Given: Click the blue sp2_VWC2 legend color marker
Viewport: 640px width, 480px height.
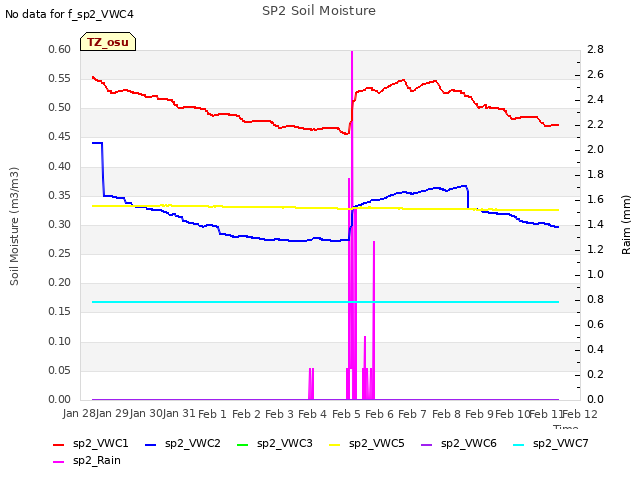Looking at the screenshot, I should pyautogui.click(x=151, y=444).
